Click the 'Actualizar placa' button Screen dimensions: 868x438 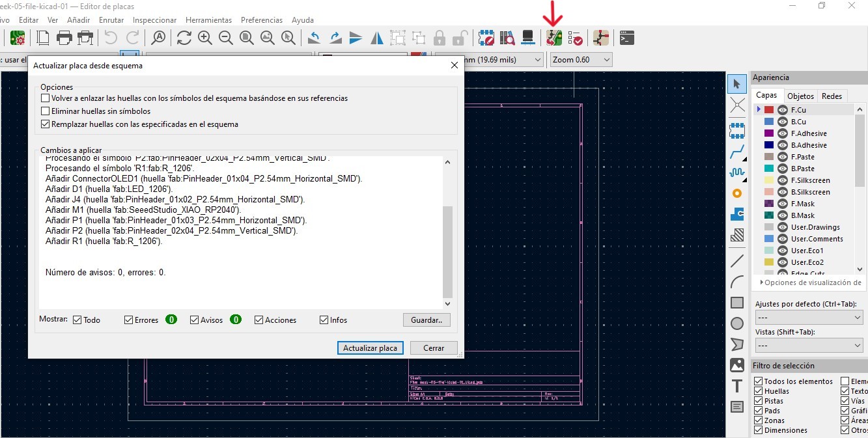tap(370, 348)
